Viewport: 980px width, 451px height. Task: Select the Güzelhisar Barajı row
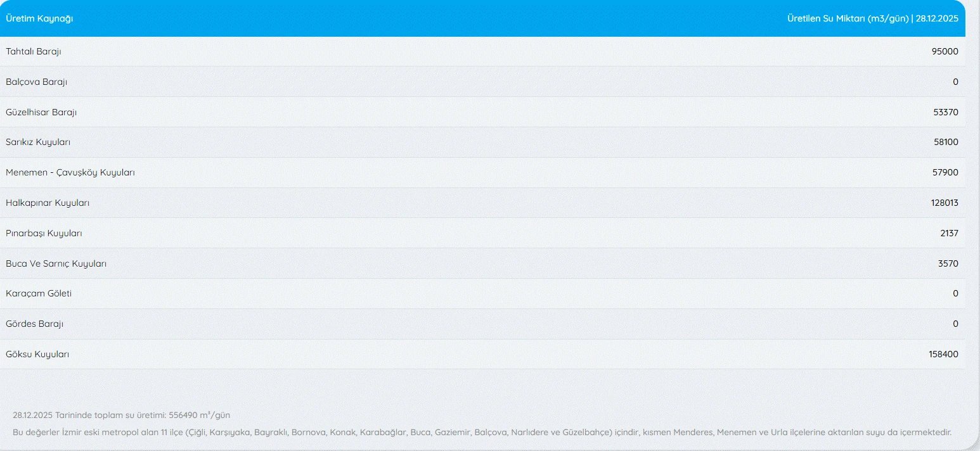pos(482,112)
